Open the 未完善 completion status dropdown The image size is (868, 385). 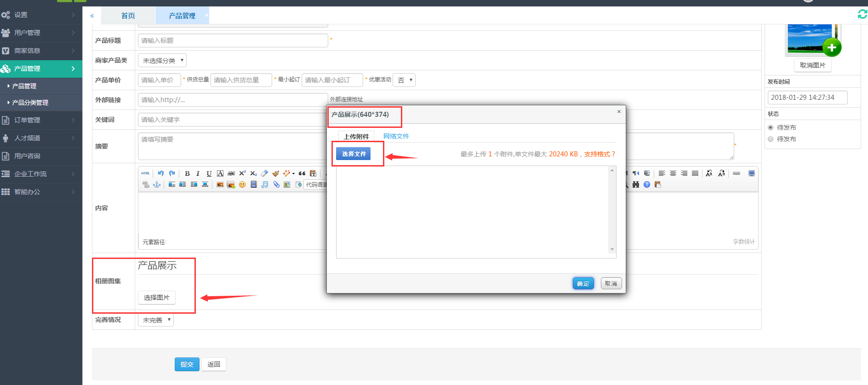156,320
